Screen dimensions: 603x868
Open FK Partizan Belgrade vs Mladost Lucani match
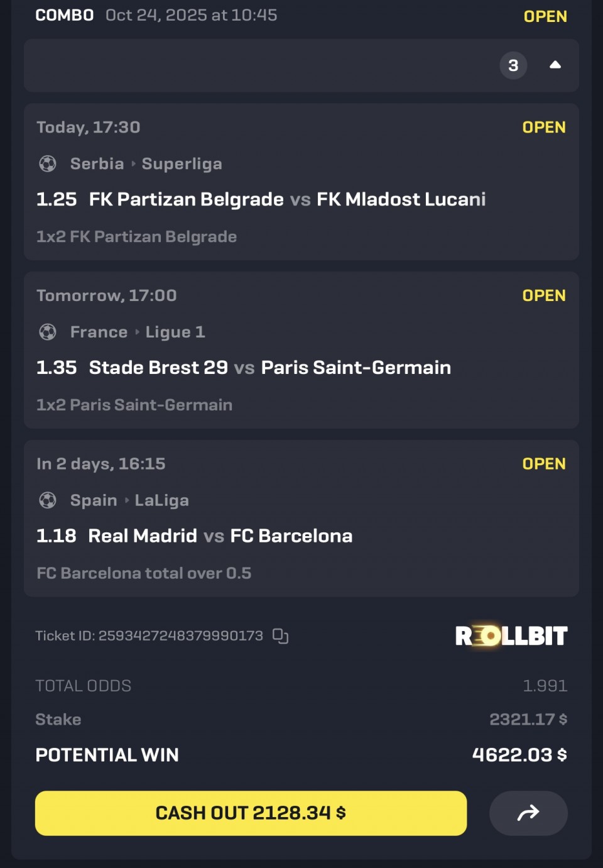point(287,199)
